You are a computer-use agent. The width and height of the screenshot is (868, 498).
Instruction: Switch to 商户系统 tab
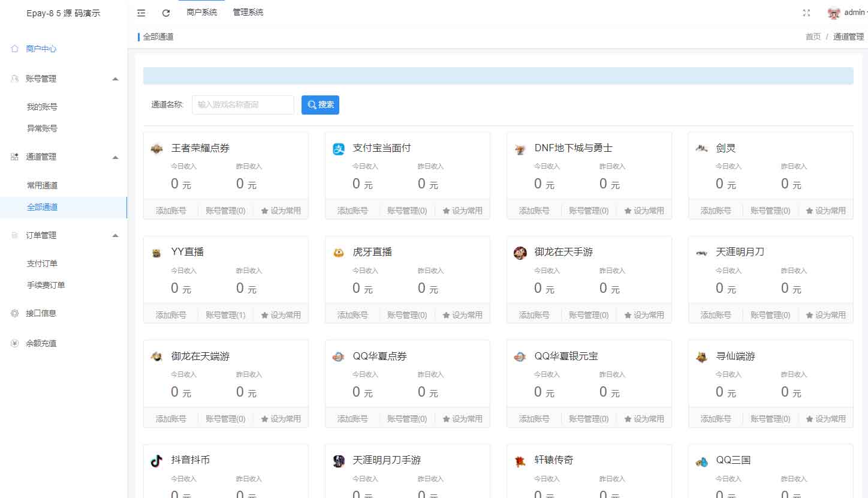pos(202,13)
